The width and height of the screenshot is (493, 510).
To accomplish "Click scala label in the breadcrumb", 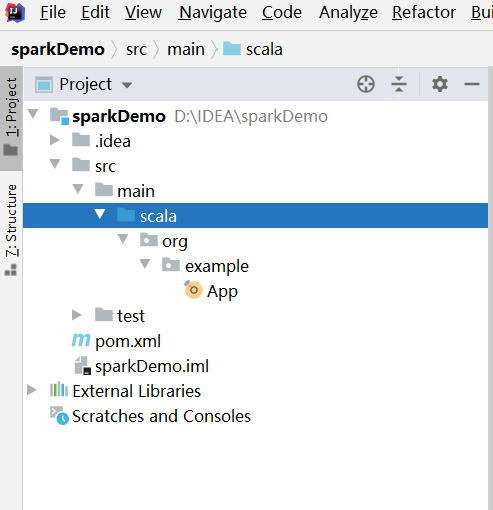I will [x=264, y=49].
